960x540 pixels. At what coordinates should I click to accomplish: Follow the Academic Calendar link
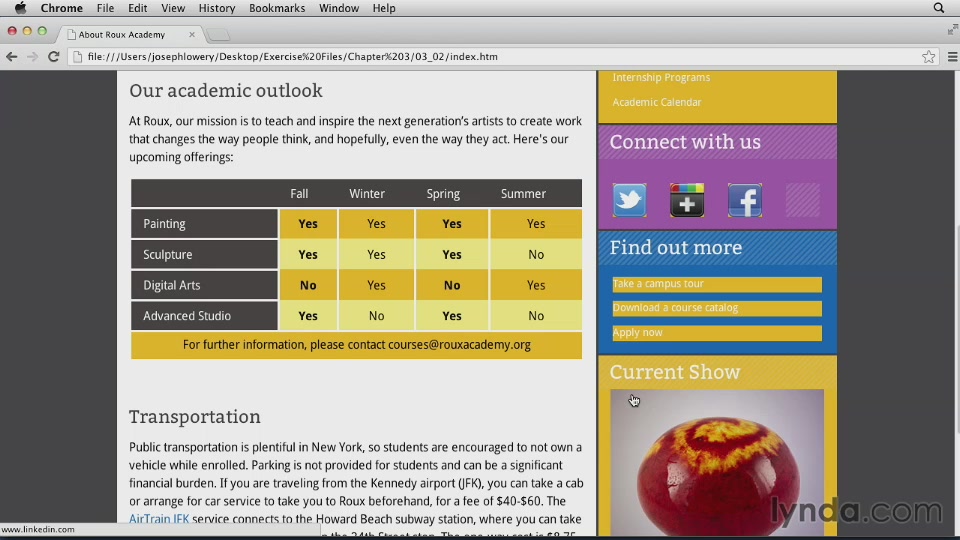[x=657, y=102]
